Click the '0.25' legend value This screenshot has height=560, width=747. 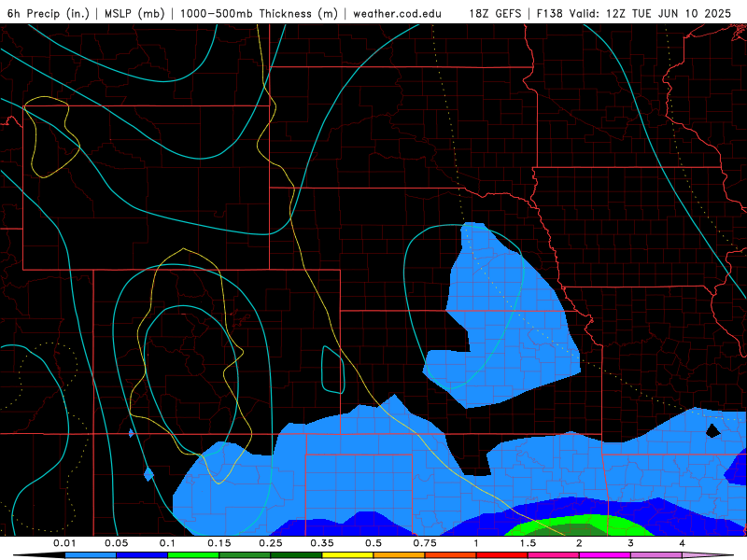click(x=271, y=543)
